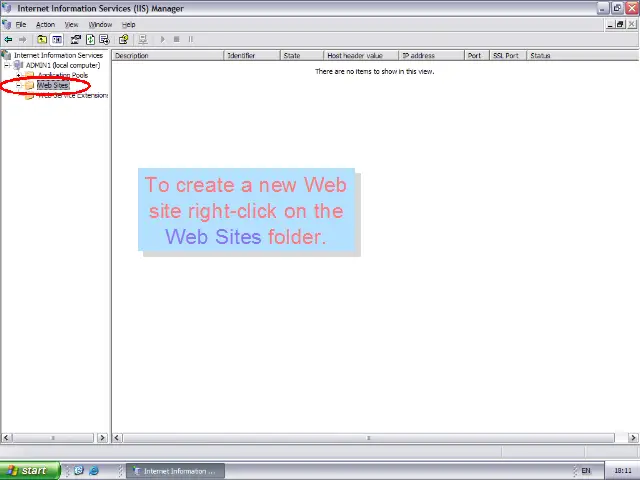
Task: Open the Action menu
Action: tap(45, 24)
